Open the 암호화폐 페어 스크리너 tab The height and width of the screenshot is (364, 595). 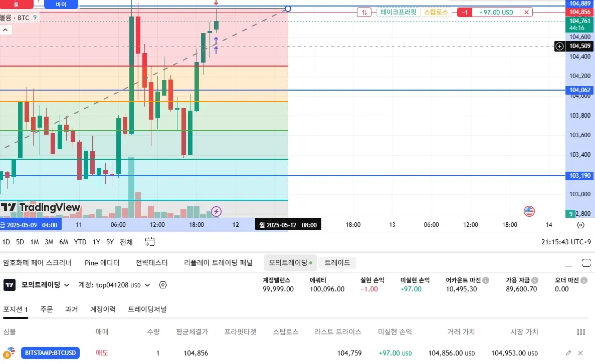tap(38, 263)
